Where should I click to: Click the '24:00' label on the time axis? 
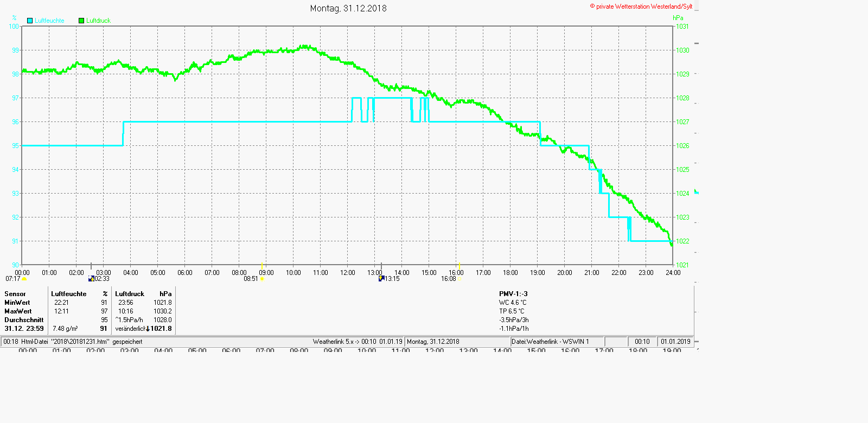(x=673, y=273)
